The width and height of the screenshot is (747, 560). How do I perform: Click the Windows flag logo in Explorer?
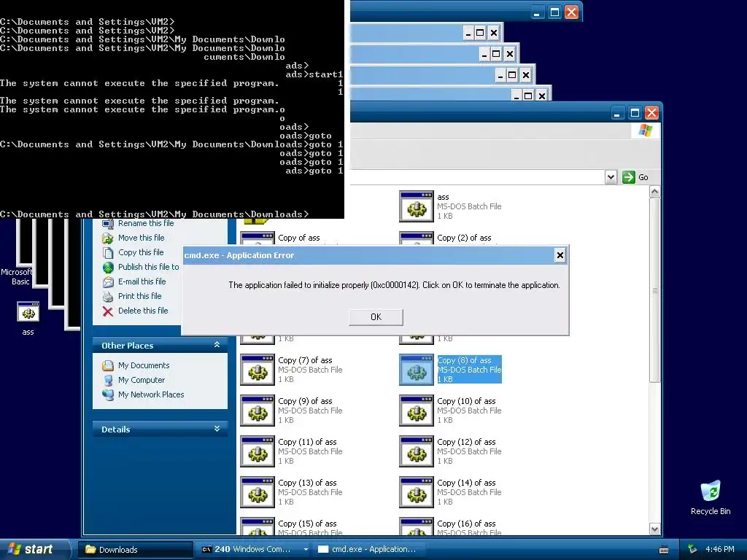click(646, 131)
